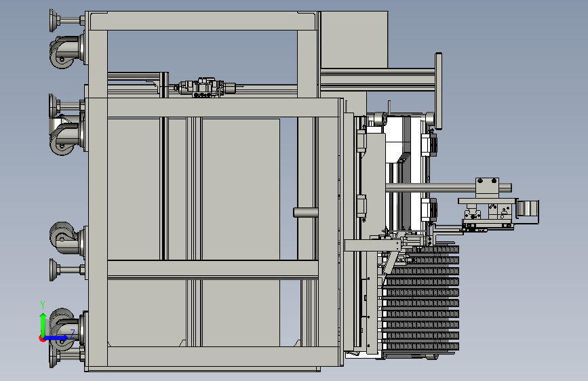The height and width of the screenshot is (381, 588).
Task: Select the valve assembly atop the frame
Action: (x=203, y=87)
